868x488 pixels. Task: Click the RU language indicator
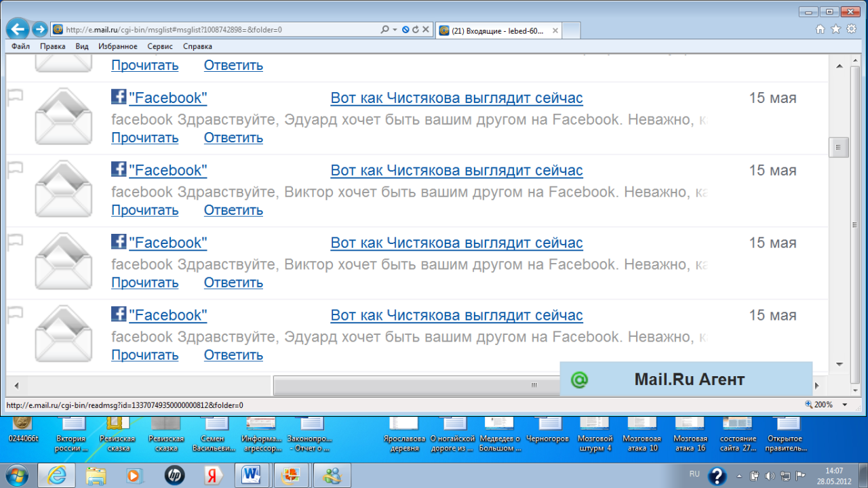[x=694, y=473]
